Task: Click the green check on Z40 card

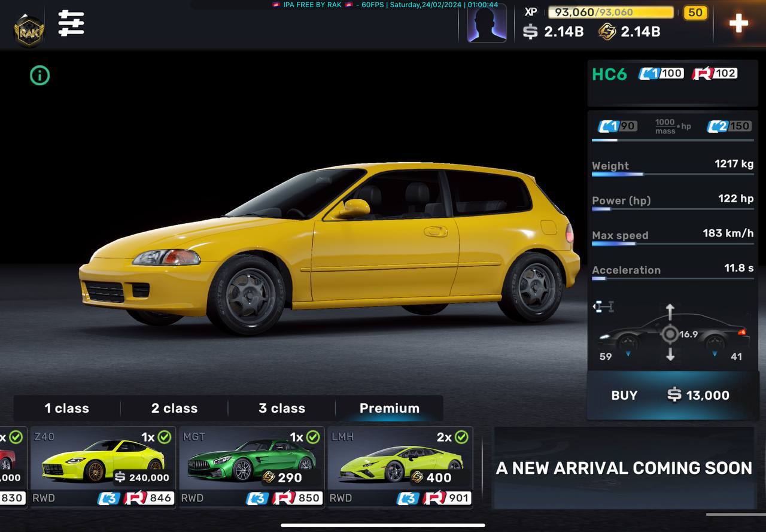Action: 164,437
